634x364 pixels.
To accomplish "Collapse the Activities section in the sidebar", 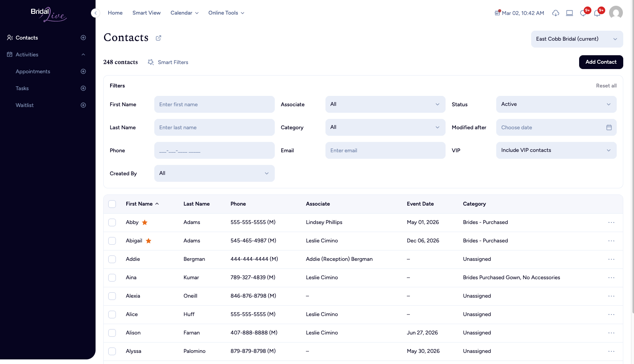I will pos(83,54).
